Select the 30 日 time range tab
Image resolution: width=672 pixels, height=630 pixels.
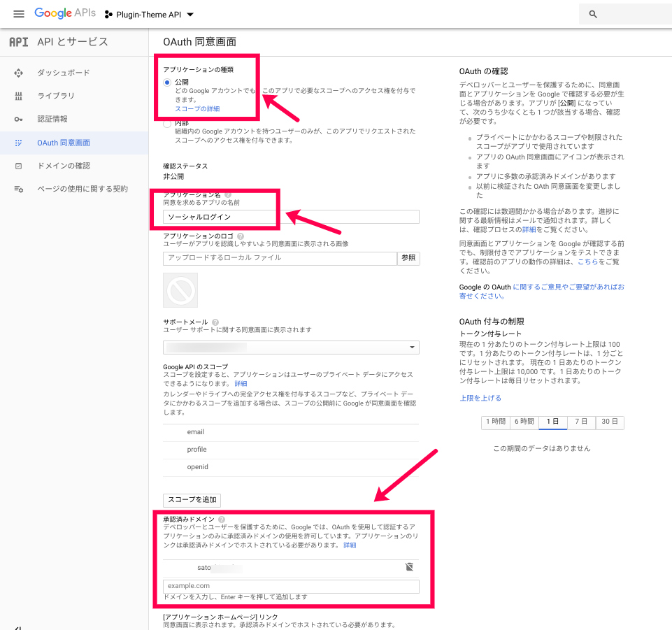610,422
